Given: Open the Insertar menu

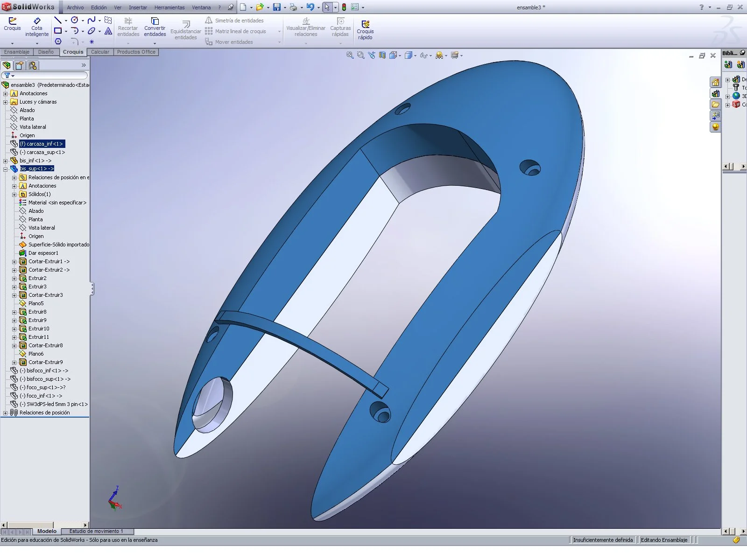Looking at the screenshot, I should (x=138, y=7).
